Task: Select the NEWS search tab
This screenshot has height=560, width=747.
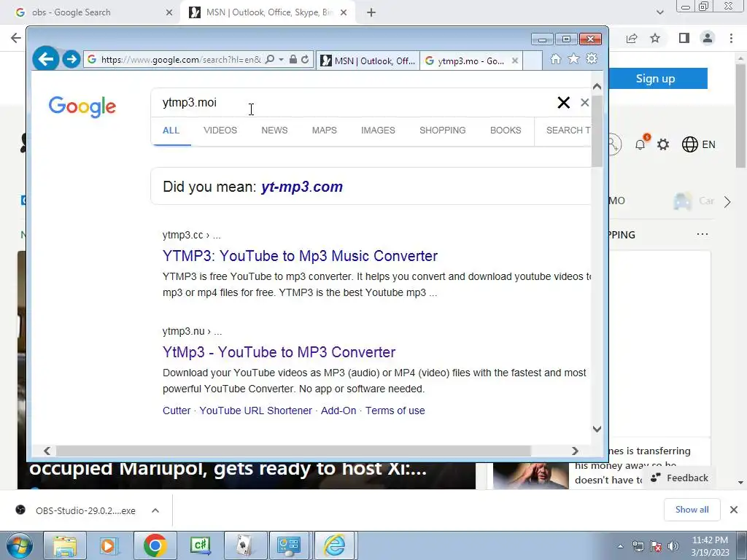Action: [x=274, y=130]
